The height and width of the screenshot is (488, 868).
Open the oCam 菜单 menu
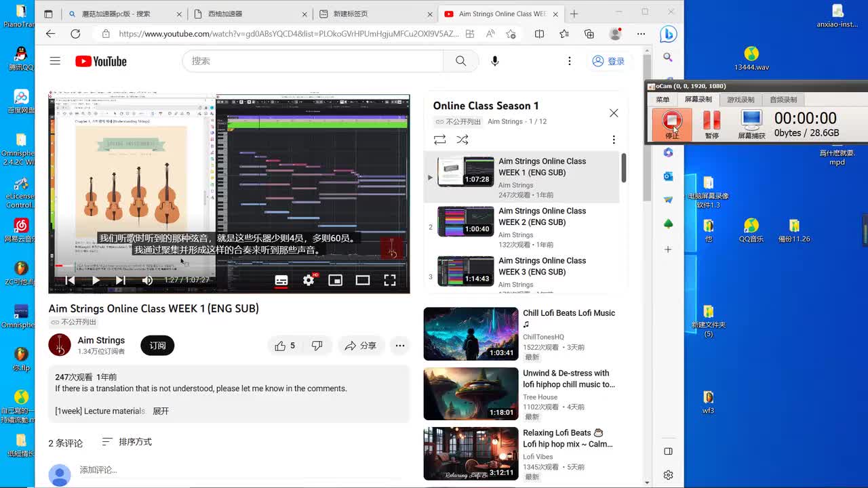662,100
